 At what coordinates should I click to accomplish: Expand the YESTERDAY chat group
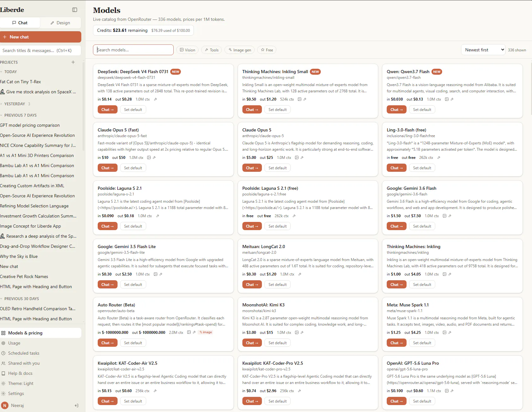pos(15,104)
